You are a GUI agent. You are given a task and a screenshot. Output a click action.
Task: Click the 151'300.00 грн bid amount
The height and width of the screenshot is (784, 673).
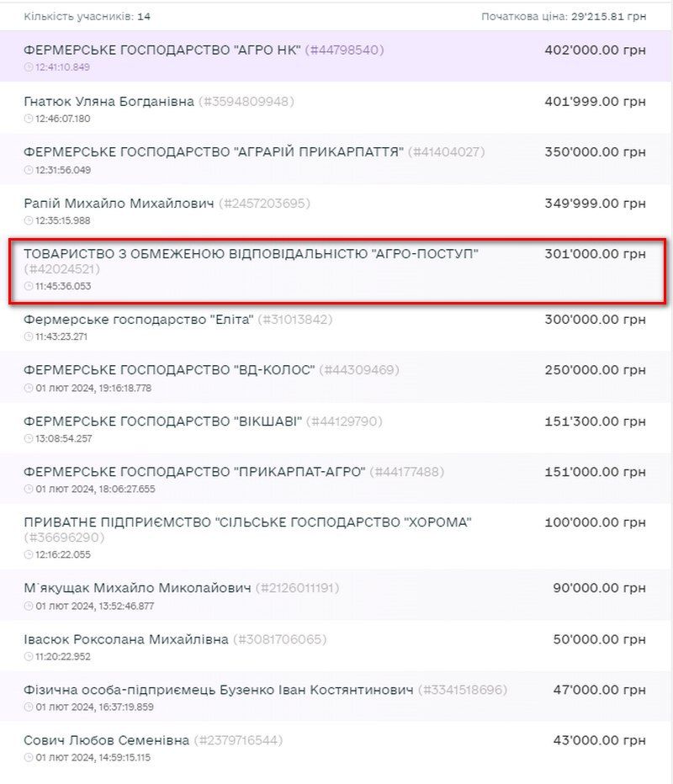coord(595,421)
